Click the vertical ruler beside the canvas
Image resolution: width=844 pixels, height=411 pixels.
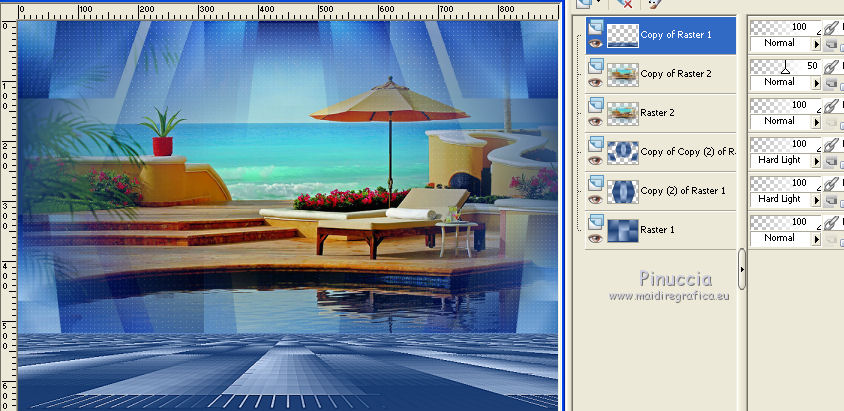(8, 215)
